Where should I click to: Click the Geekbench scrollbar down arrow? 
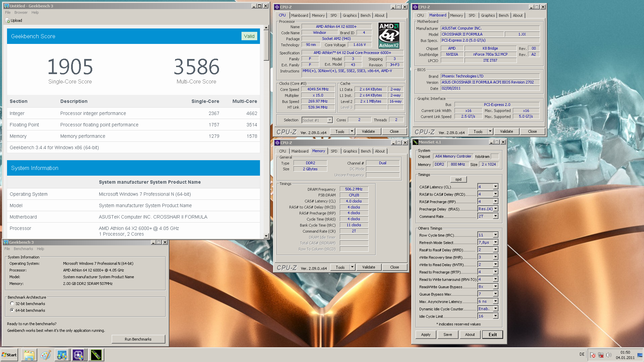point(266,236)
